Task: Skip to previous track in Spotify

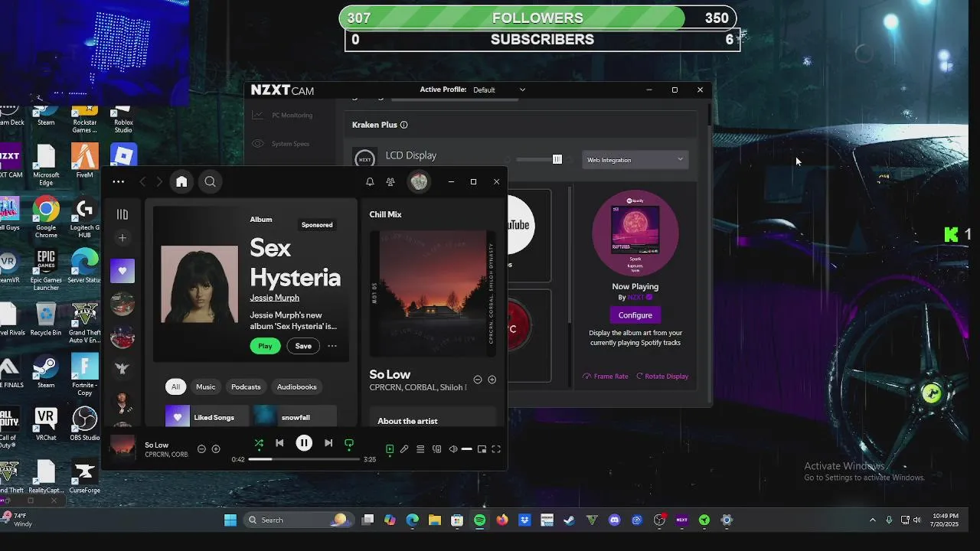Action: [279, 443]
